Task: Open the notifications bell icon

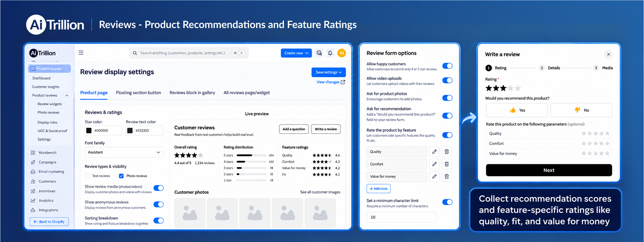Action: pos(330,53)
